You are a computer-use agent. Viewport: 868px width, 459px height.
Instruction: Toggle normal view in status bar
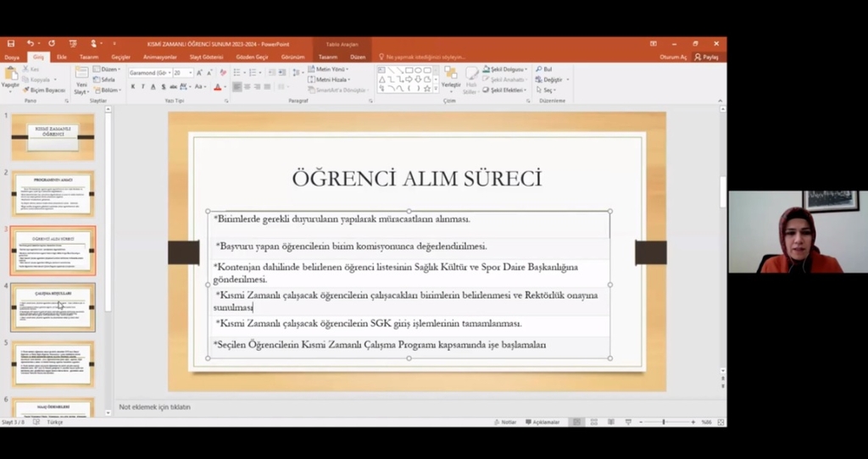pyautogui.click(x=576, y=422)
